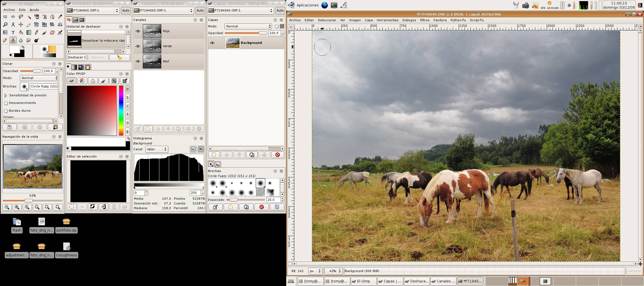
Task: Select the Clone stamp tool
Action: 13,40
